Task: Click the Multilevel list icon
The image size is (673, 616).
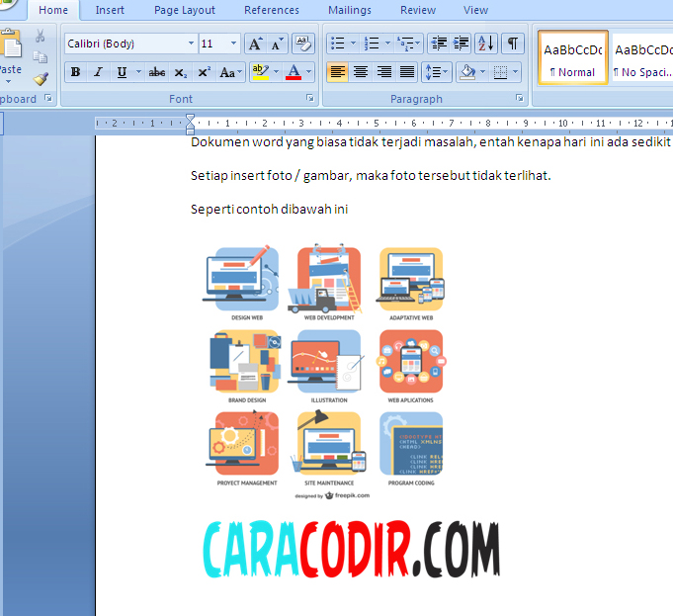Action: point(408,44)
